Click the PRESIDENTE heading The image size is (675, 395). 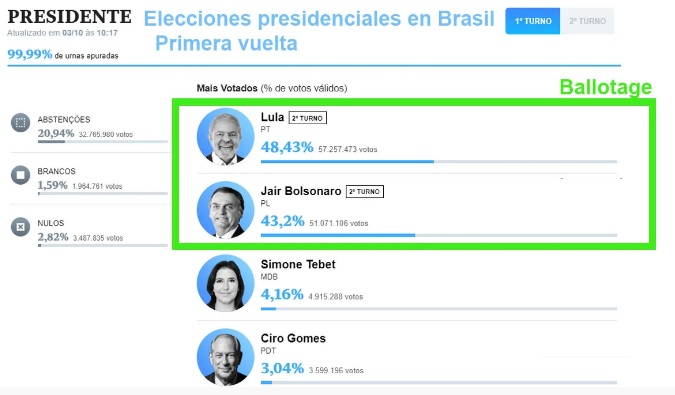click(69, 17)
